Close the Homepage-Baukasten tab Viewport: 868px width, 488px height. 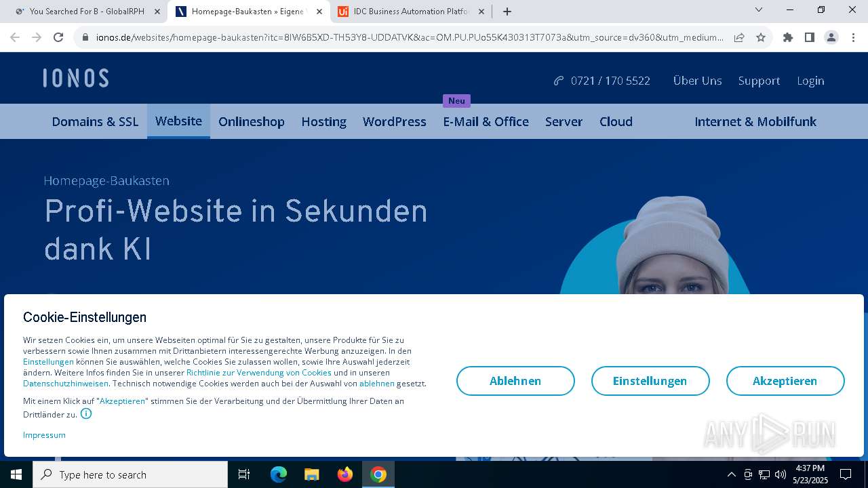319,12
